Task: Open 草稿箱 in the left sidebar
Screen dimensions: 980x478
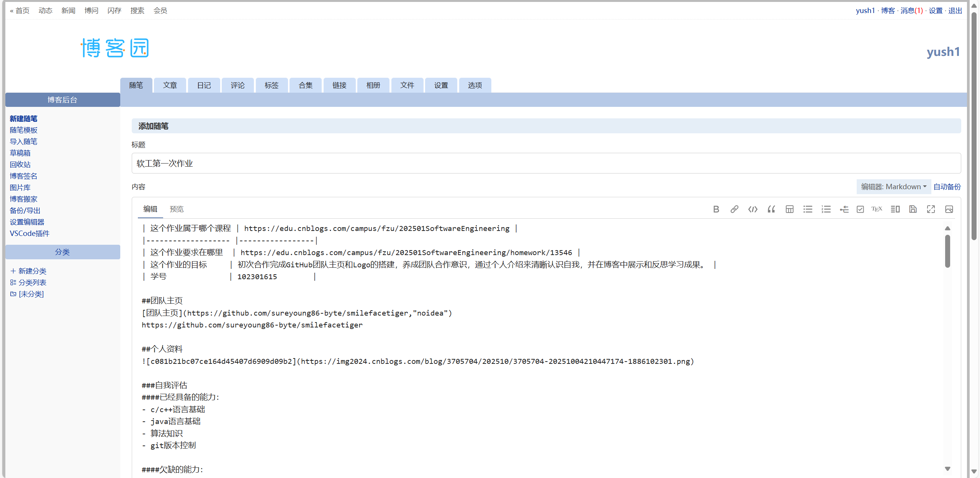Action: click(x=20, y=153)
